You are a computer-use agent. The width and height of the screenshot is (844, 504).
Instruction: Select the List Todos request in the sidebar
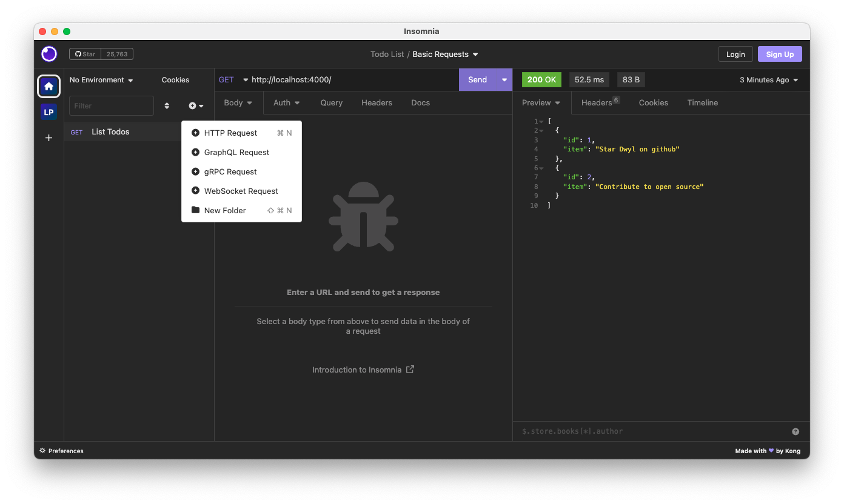pos(110,131)
